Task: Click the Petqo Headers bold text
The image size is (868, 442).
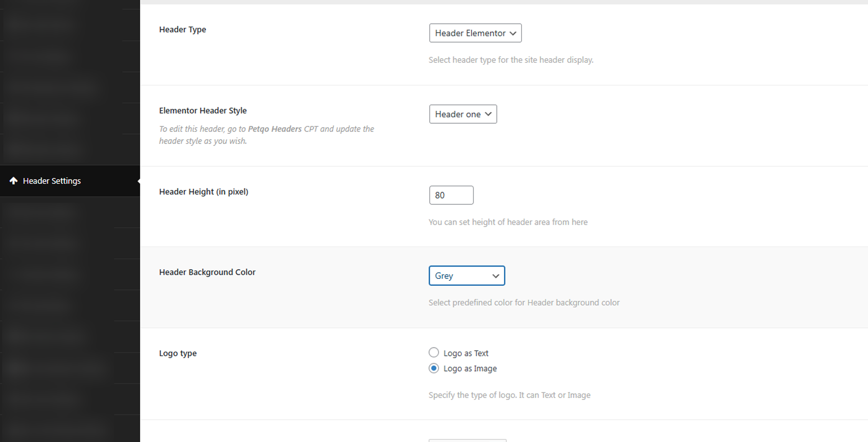Action: click(x=274, y=129)
